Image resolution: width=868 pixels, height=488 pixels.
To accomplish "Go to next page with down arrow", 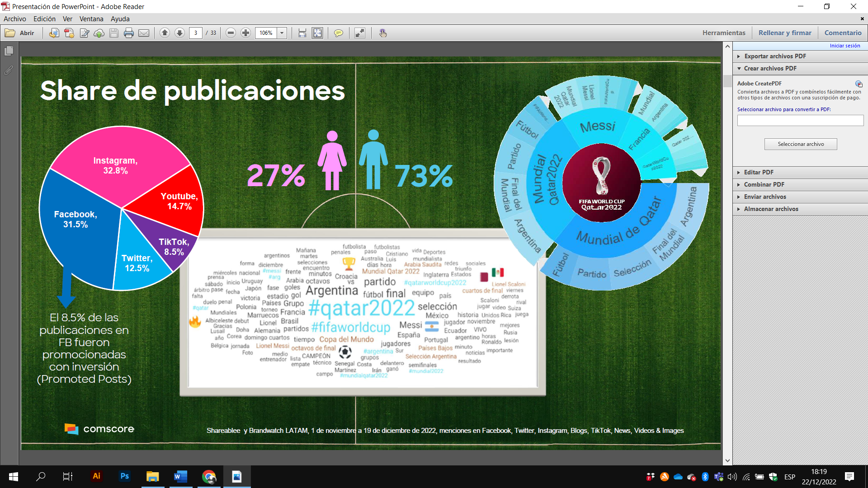I will coord(179,33).
